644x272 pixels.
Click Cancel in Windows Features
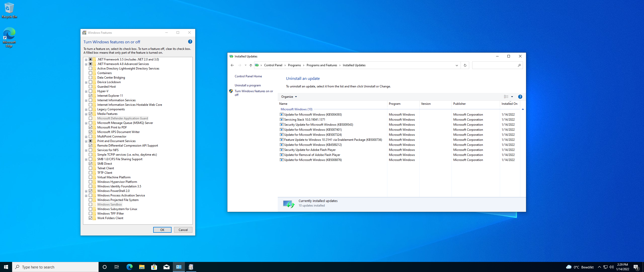(183, 230)
